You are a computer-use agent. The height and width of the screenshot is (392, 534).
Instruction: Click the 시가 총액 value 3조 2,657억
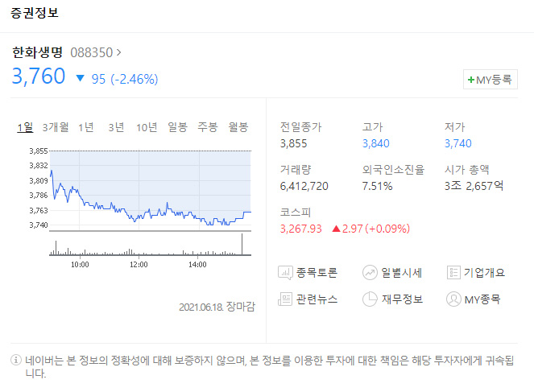[474, 186]
